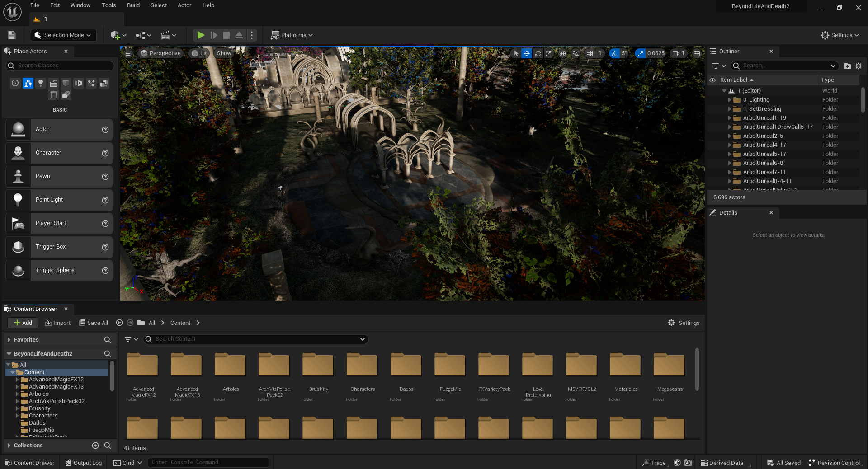868x469 pixels.
Task: Click the Add button in Content Browser
Action: pos(23,323)
